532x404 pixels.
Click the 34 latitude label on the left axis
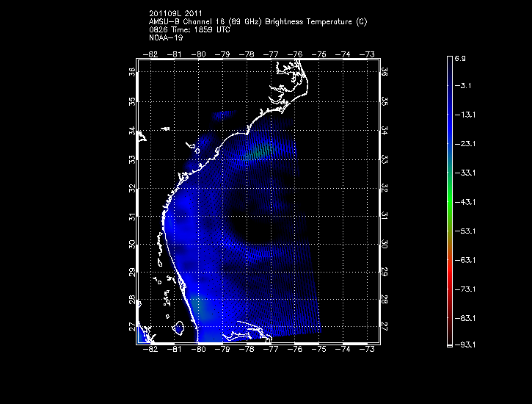[132, 130]
